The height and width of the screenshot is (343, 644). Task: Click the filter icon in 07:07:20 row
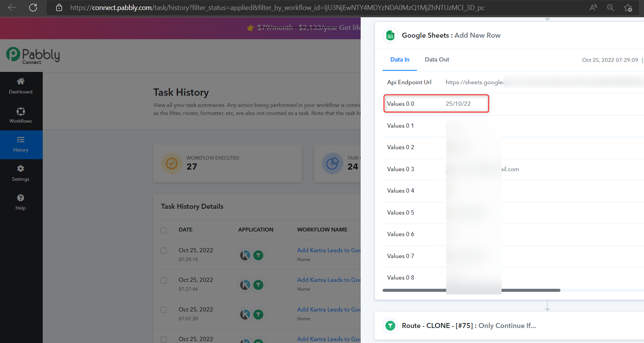pos(258,314)
